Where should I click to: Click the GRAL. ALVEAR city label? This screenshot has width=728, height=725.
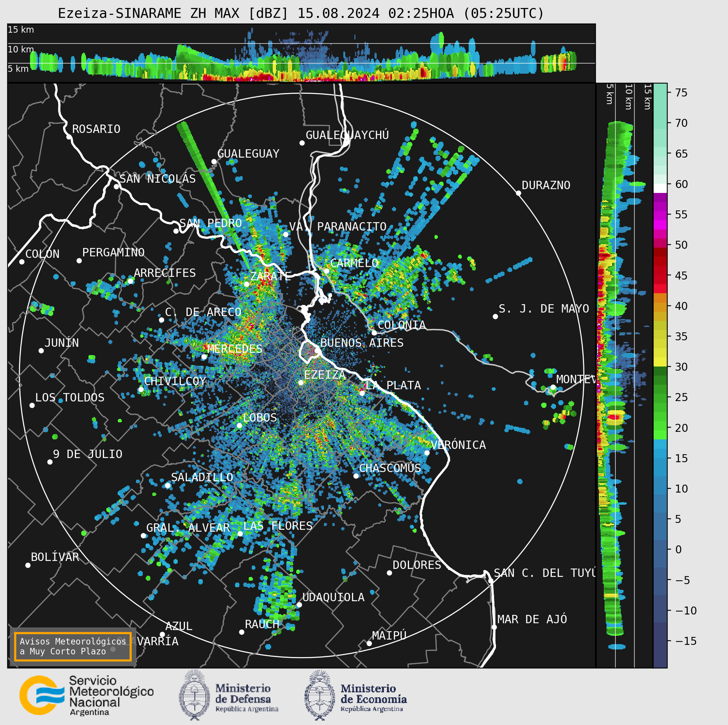point(188,528)
